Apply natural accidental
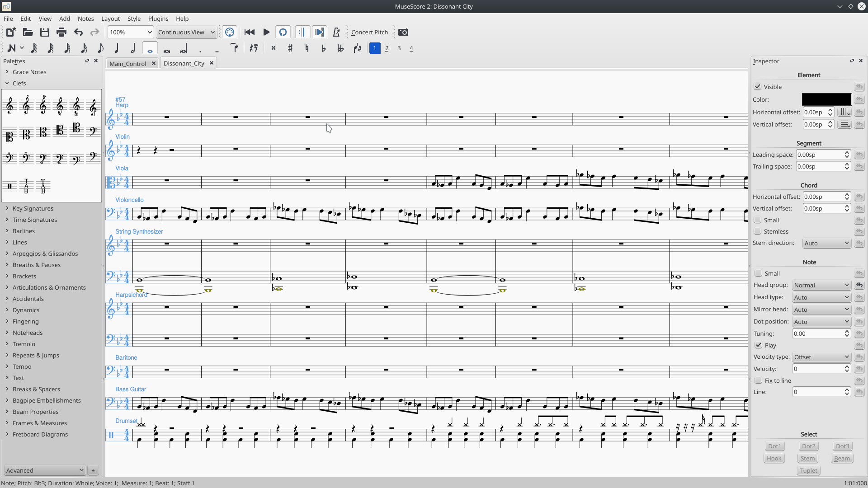 [x=307, y=48]
